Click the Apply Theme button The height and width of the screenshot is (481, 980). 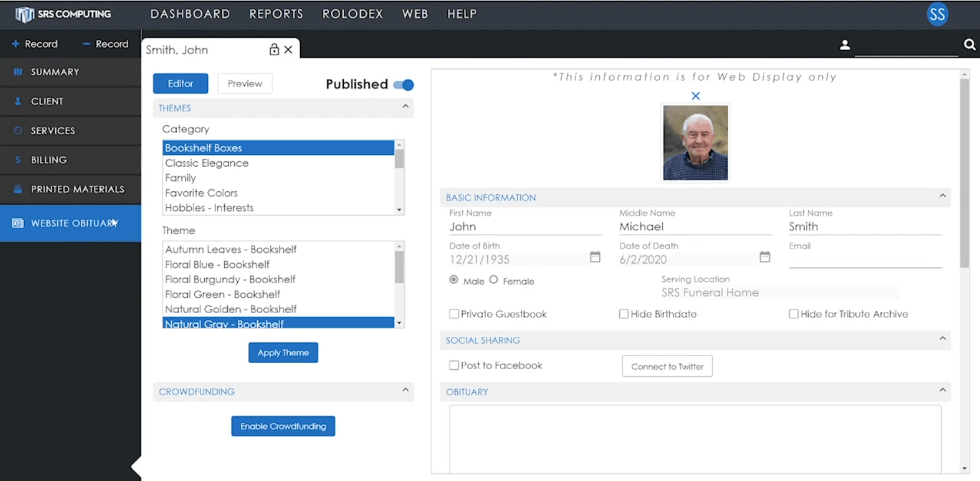pos(283,353)
